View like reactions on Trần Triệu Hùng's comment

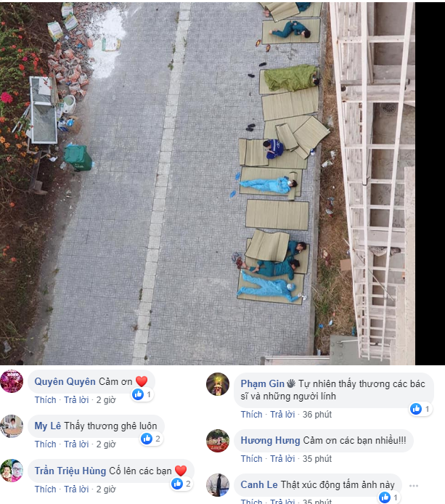182,484
